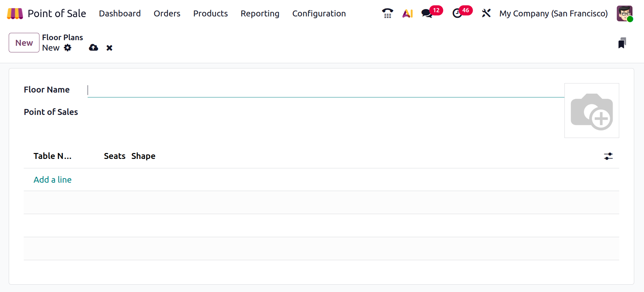
Task: Click the save manually cloud icon
Action: 94,48
